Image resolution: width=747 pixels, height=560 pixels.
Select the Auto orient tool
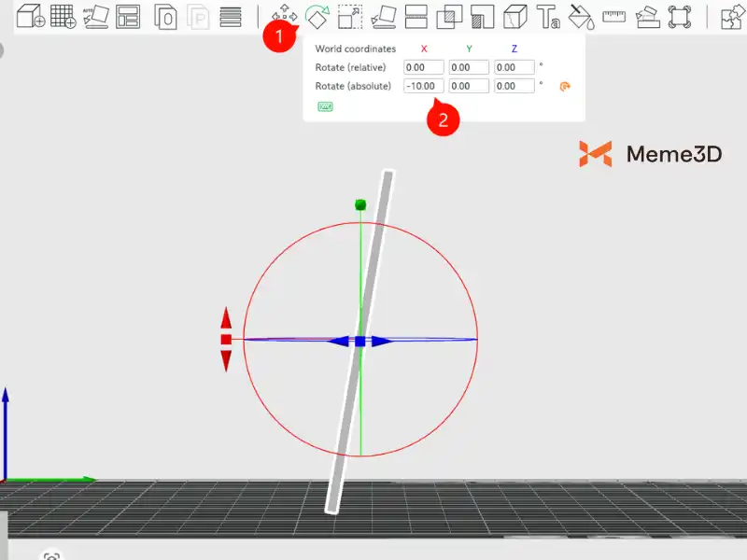(x=95, y=17)
